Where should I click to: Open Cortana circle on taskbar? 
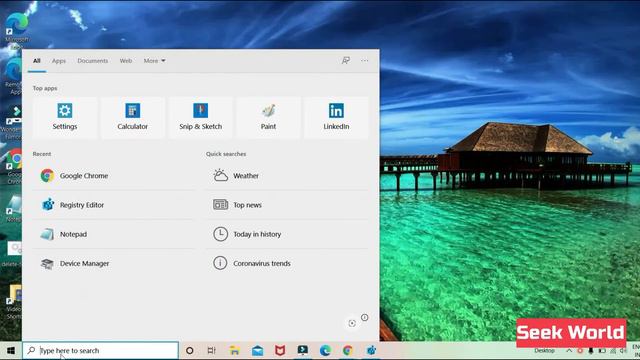189,351
